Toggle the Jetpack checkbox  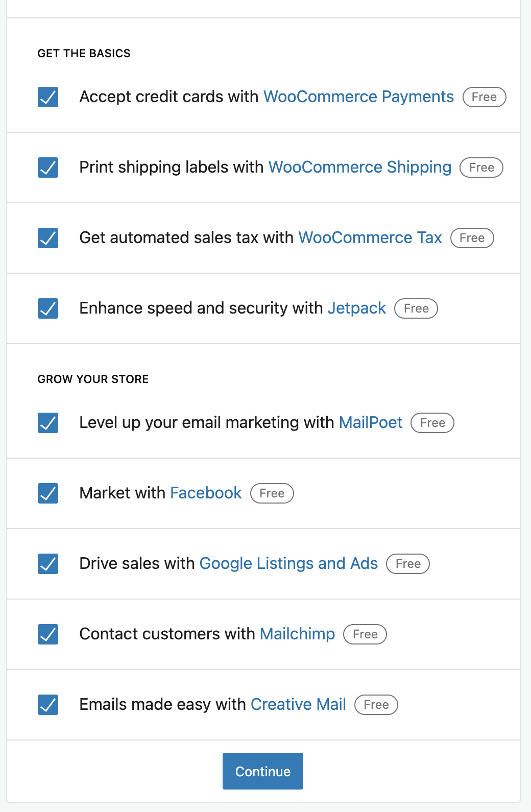(x=48, y=308)
